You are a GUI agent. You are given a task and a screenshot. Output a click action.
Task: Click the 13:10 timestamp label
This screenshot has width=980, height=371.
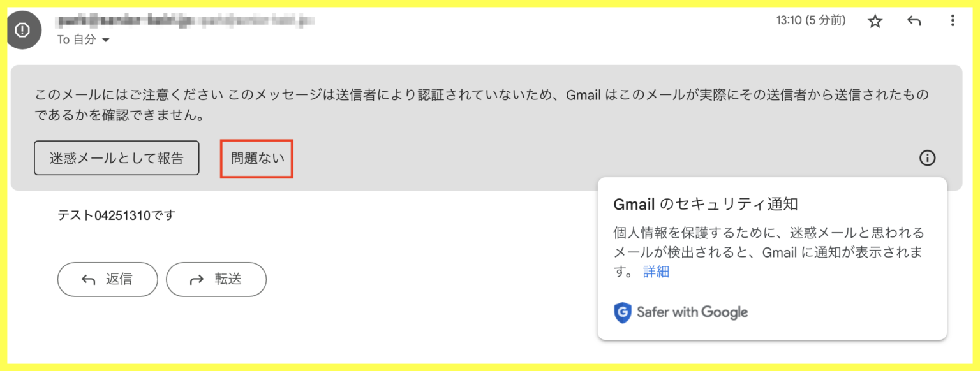tap(810, 20)
